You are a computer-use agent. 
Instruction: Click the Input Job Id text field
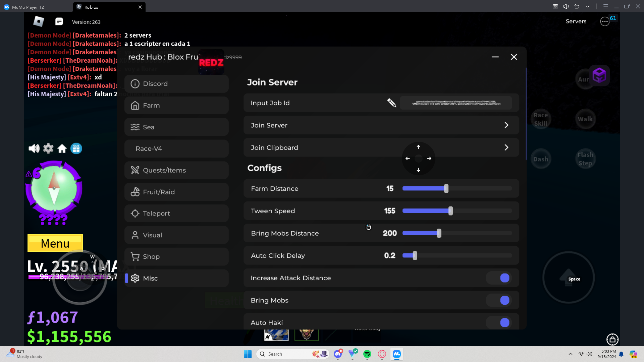456,103
